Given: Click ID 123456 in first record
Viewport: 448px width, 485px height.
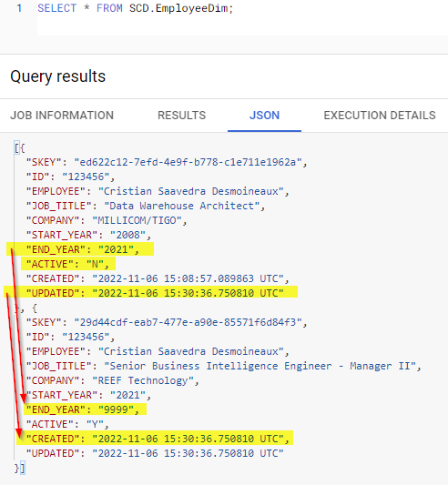Looking at the screenshot, I should click(x=86, y=177).
